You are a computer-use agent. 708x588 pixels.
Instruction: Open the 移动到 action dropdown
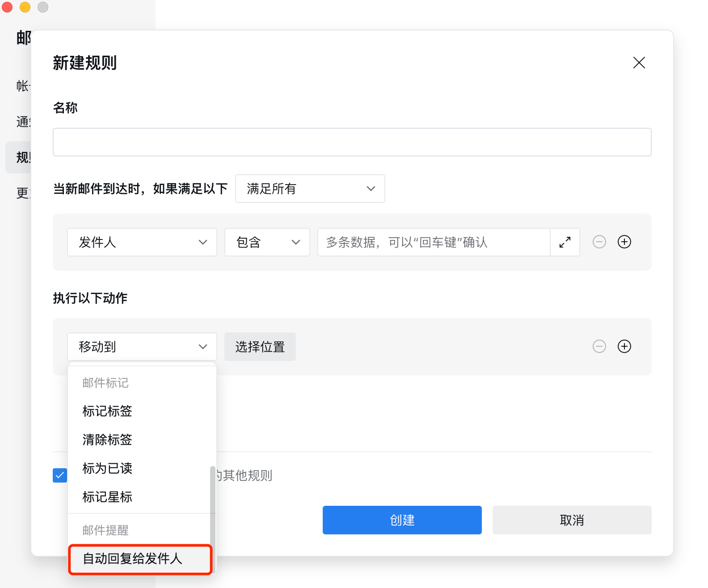(x=142, y=347)
